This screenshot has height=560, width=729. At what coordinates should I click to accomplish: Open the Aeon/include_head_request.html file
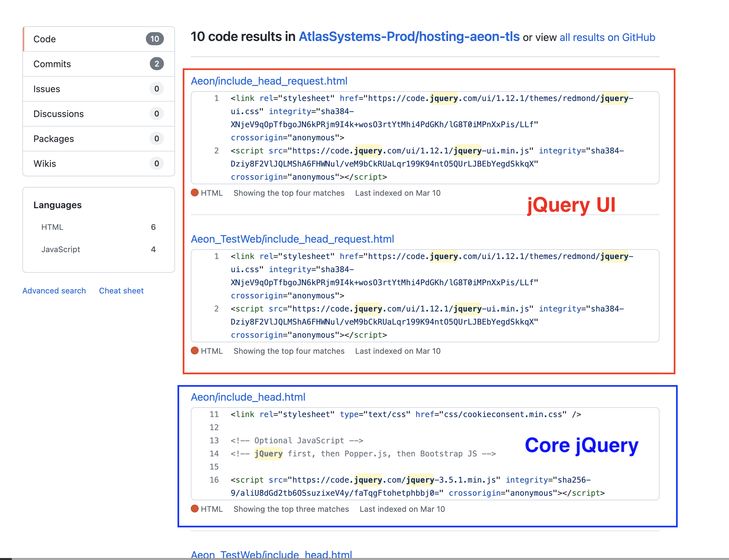click(269, 81)
